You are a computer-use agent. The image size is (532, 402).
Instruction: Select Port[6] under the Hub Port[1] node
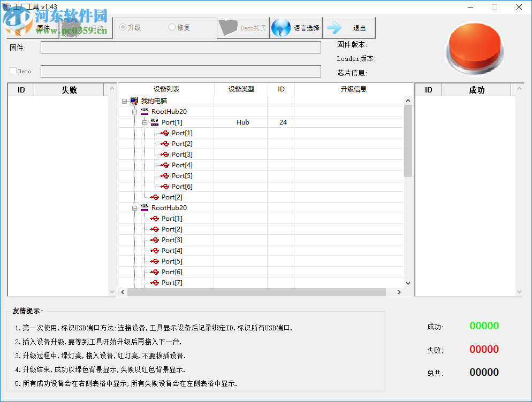coord(182,187)
